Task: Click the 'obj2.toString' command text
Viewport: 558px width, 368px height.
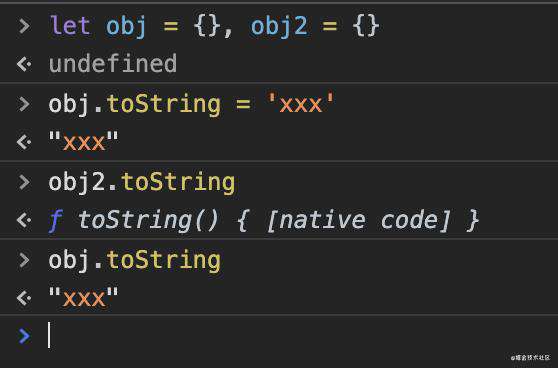Action: click(x=142, y=183)
